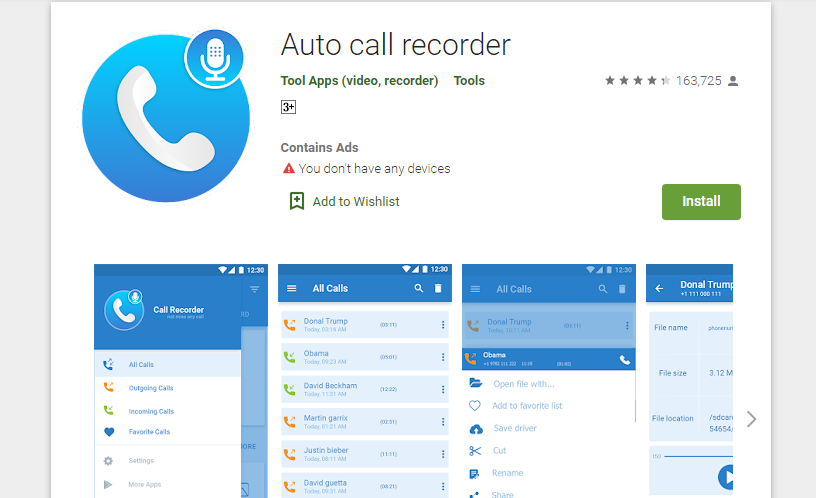Click hamburger menu in second screenshot
Viewport: 816px width, 498px height.
(x=291, y=288)
